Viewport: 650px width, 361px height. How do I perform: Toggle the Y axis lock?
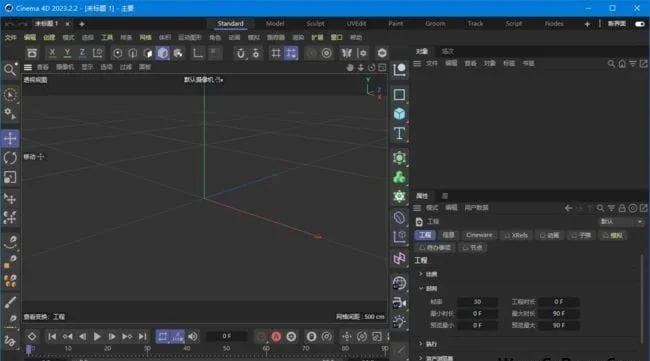[x=67, y=53]
